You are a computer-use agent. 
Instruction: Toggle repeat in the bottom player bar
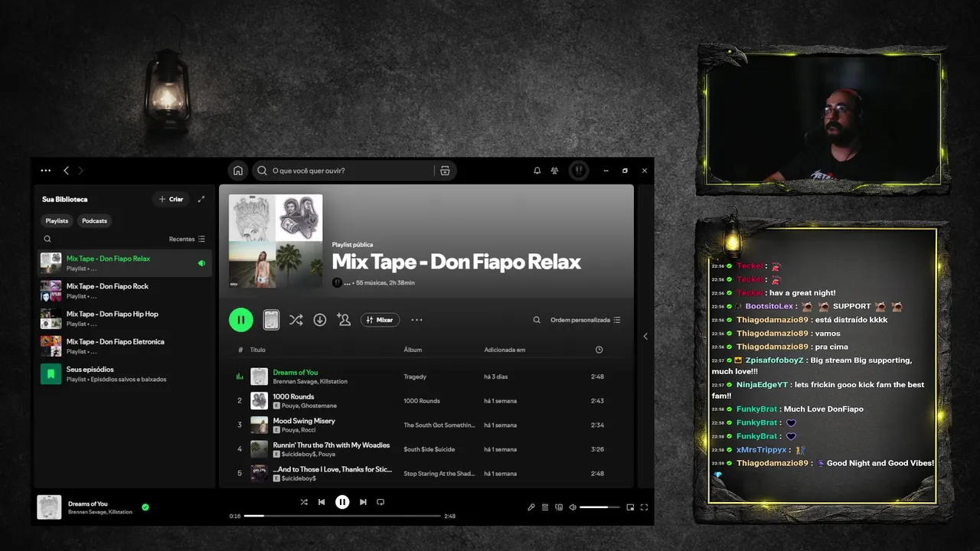click(x=381, y=502)
